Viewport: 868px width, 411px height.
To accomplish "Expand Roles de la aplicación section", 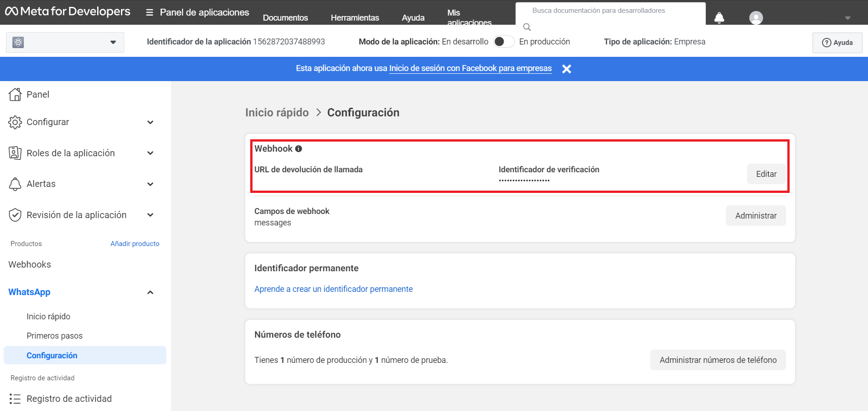I will [x=150, y=153].
